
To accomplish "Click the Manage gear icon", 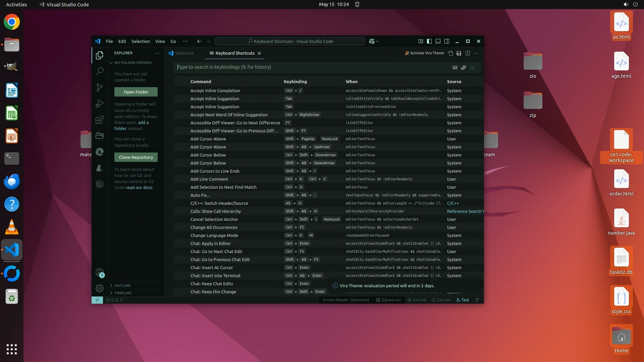I will tap(100, 288).
